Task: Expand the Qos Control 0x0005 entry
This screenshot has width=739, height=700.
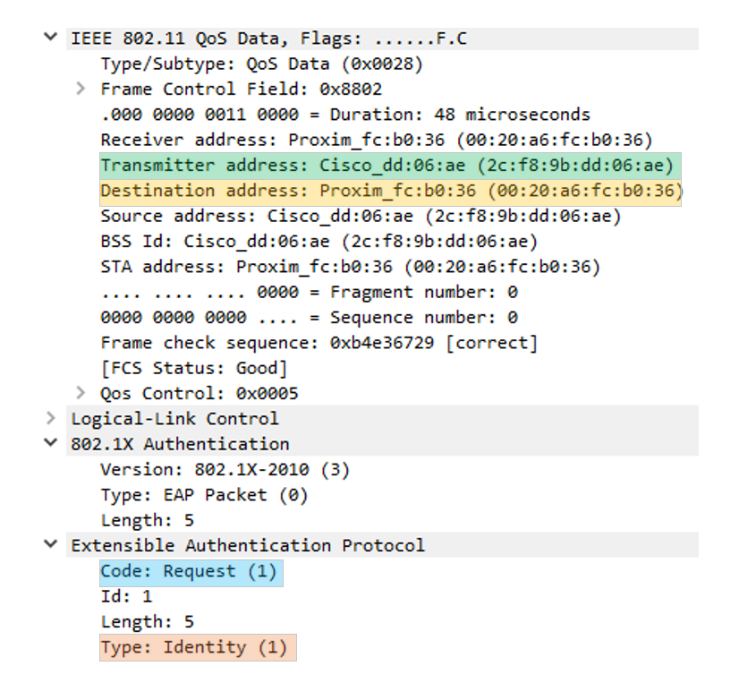Action: [x=81, y=392]
